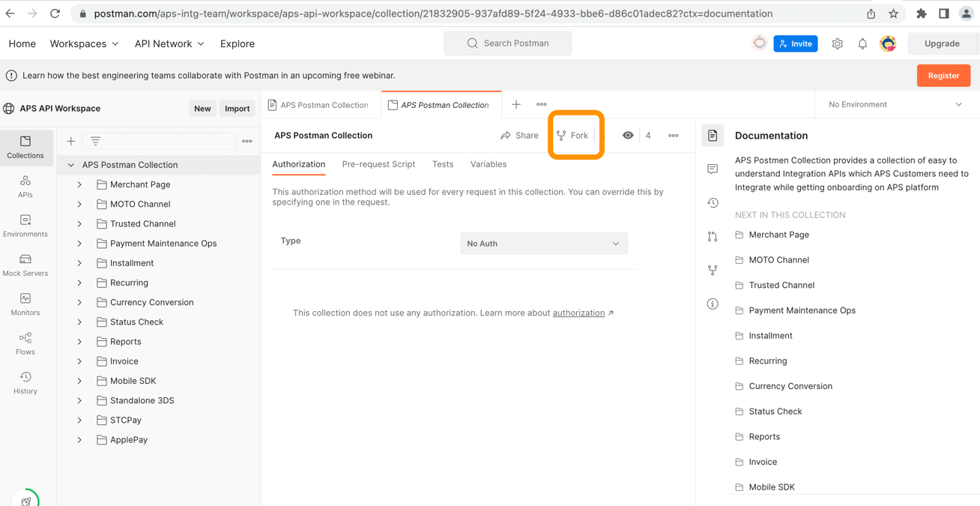
Task: Click the orange Register button
Action: point(943,76)
